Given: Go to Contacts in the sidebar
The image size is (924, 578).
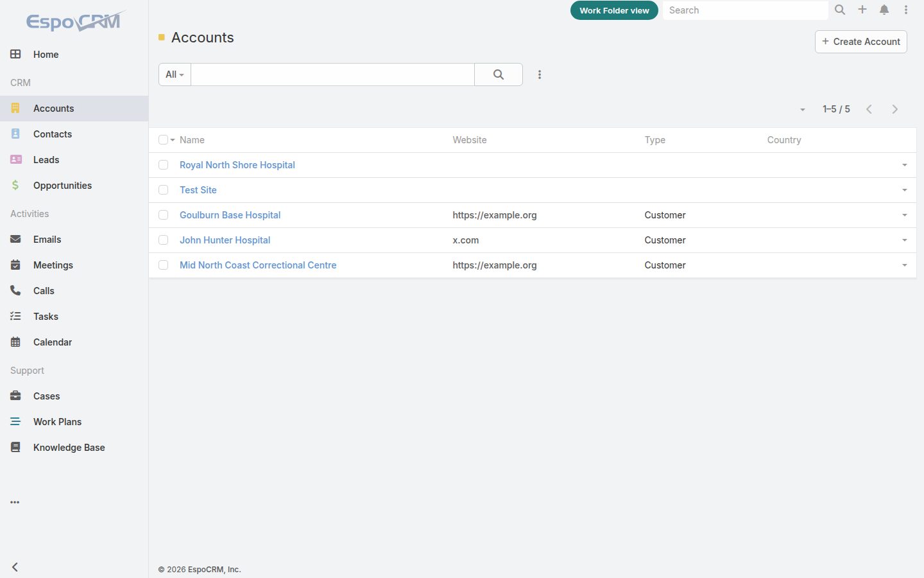Looking at the screenshot, I should pos(74,134).
